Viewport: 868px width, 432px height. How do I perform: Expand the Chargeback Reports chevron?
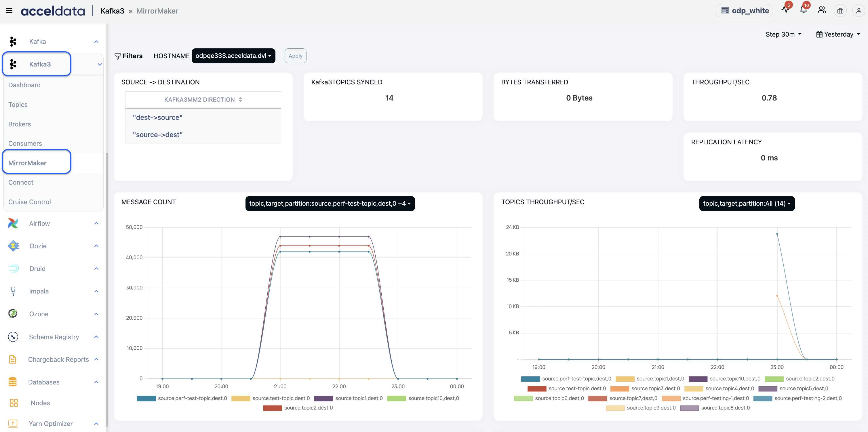point(96,359)
